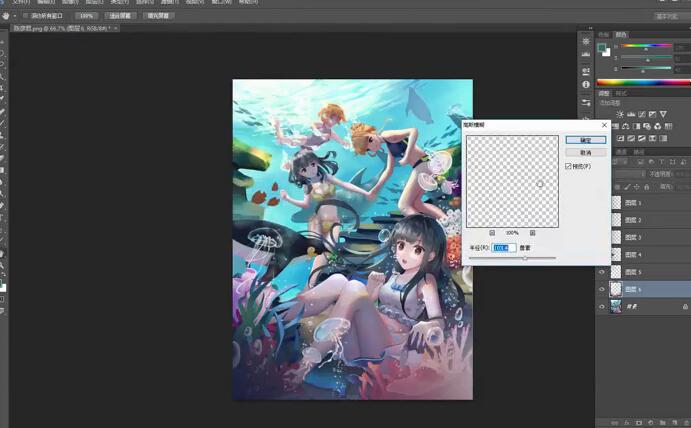Toggle the 预览(P) preview checkbox
691x428 pixels.
[x=568, y=166]
